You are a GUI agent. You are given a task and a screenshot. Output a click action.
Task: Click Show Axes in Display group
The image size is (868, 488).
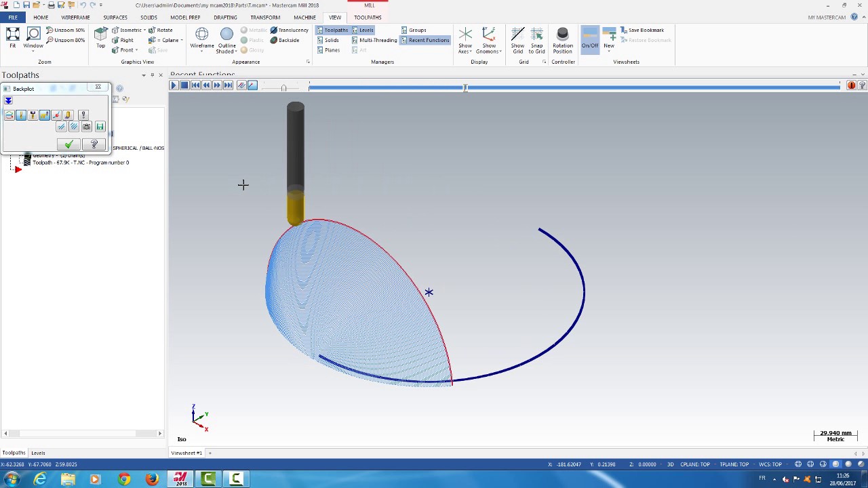pyautogui.click(x=465, y=40)
